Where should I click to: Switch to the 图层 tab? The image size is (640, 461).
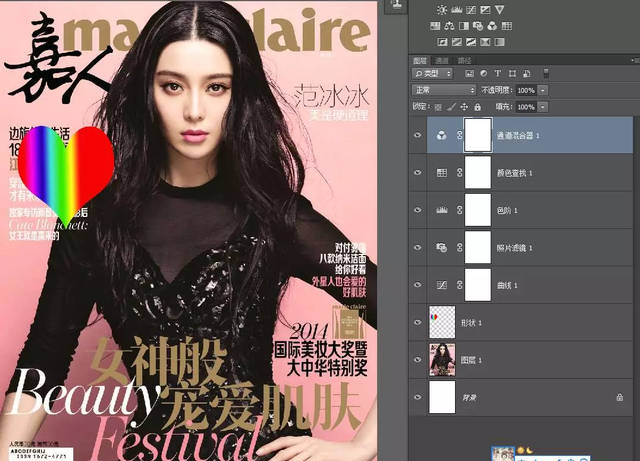tap(420, 60)
